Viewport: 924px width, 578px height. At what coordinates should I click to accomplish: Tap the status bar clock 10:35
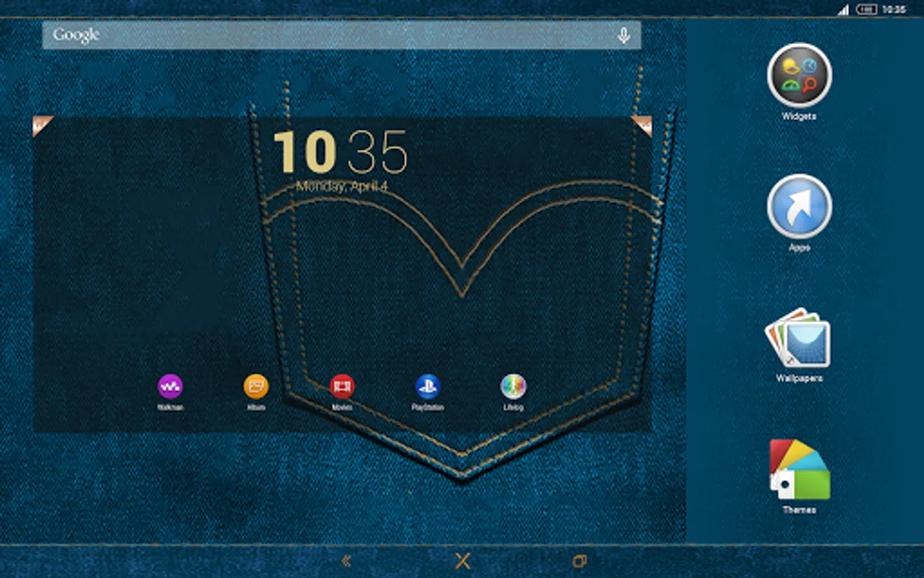point(894,9)
